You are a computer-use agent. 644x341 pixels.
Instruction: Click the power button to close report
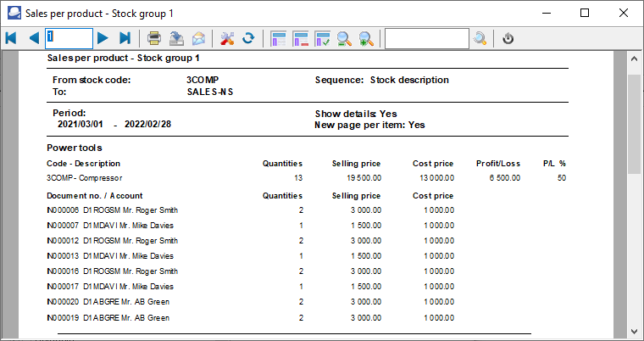(x=508, y=38)
